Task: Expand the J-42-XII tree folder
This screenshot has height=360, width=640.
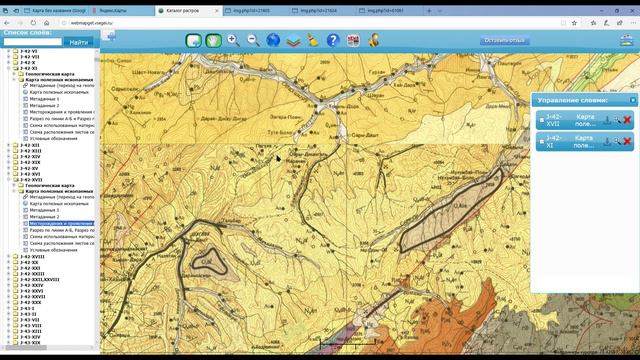Action: [x=9, y=145]
